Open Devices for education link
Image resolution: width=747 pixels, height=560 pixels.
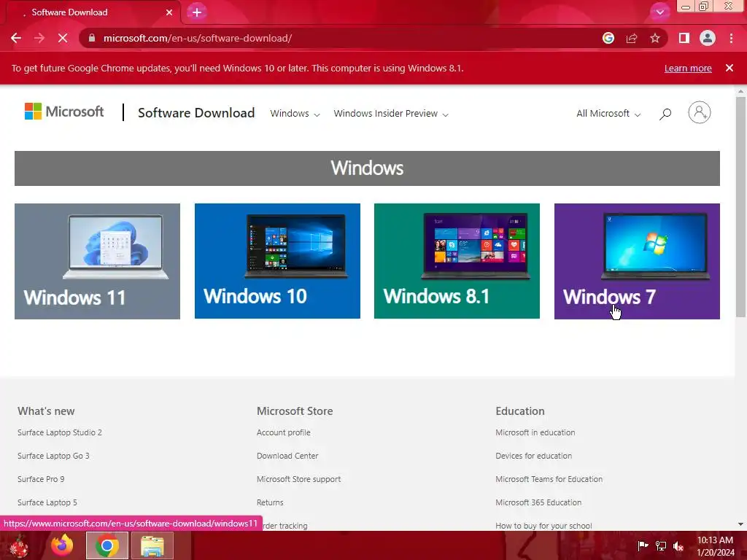(533, 456)
